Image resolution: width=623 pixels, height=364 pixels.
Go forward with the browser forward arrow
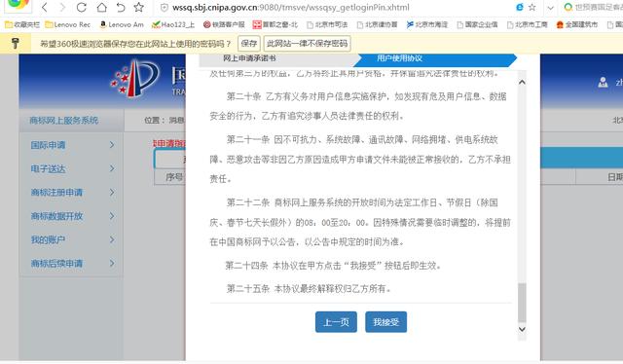click(62, 7)
